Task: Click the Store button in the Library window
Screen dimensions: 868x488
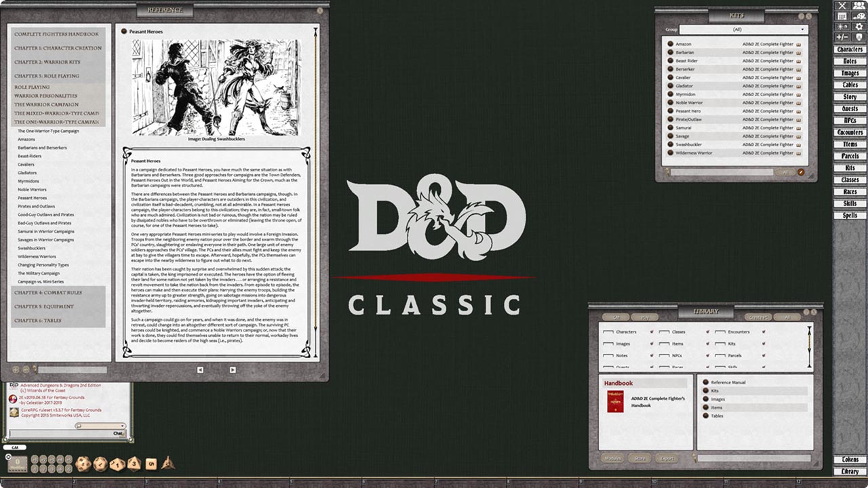Action: click(640, 458)
